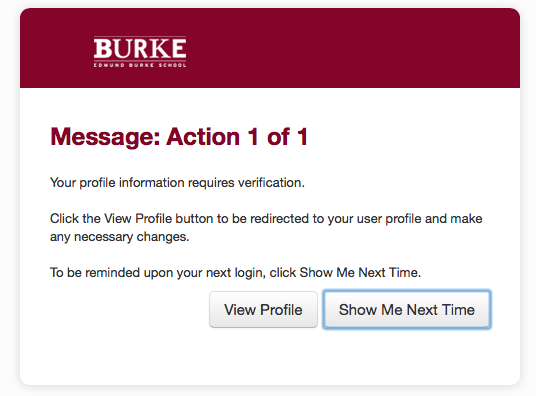Screen dimensions: 536x396
Task: Choose Show Me Next Time button
Action: tap(407, 309)
